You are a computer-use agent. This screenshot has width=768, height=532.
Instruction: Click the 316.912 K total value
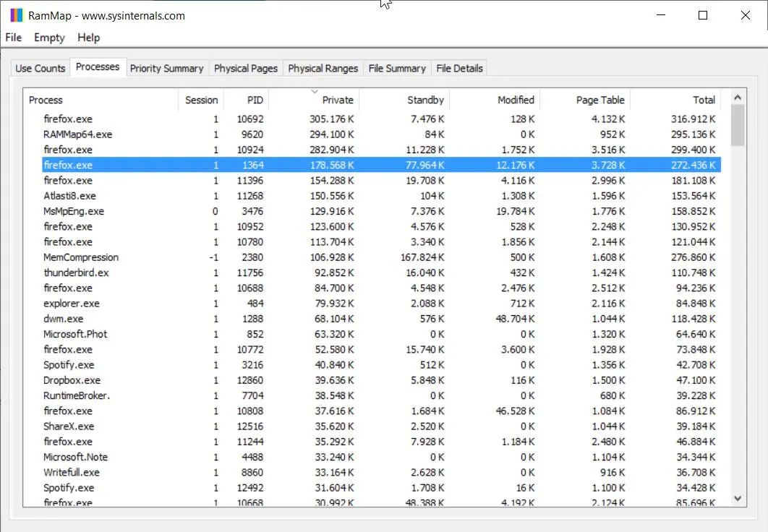point(693,119)
